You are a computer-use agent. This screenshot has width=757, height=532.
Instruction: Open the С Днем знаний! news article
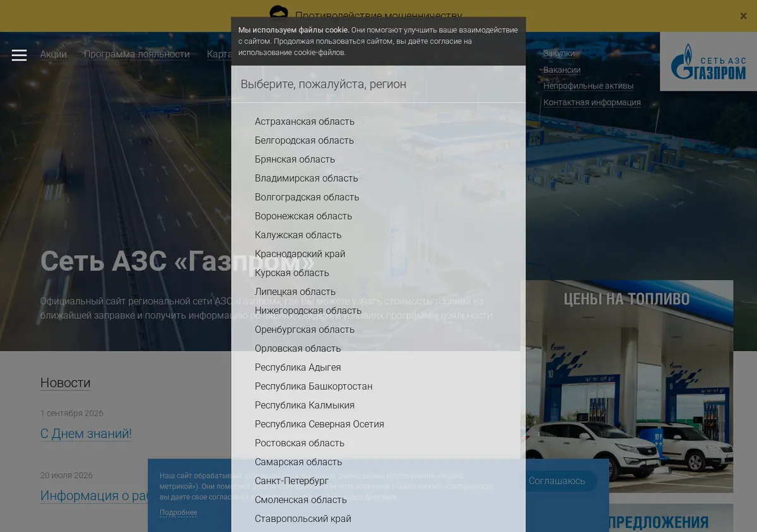(86, 434)
